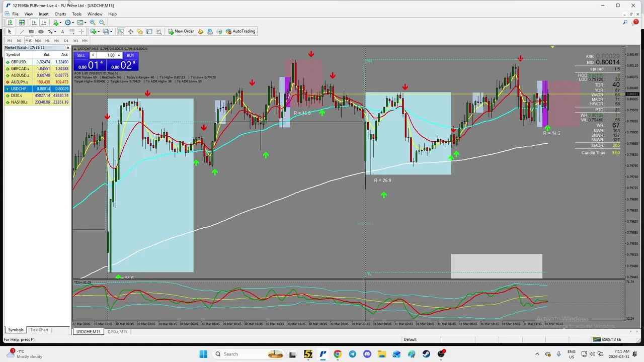Open MetaEditor from the toolbar
Viewport: 644px width, 362px height.
click(200, 32)
